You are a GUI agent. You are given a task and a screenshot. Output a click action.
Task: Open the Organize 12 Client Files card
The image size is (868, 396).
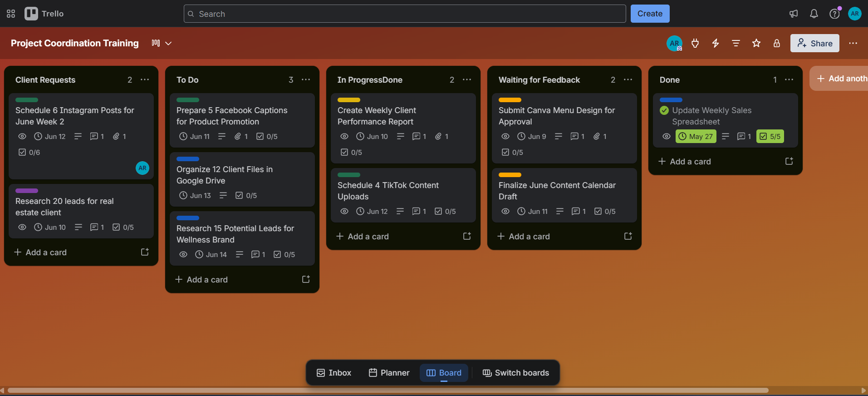tap(242, 179)
